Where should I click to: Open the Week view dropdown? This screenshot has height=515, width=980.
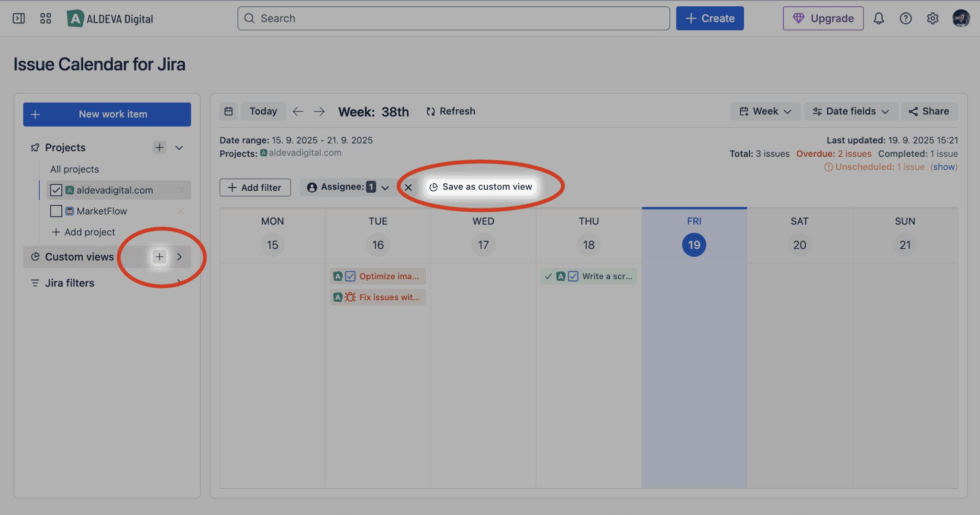click(765, 111)
